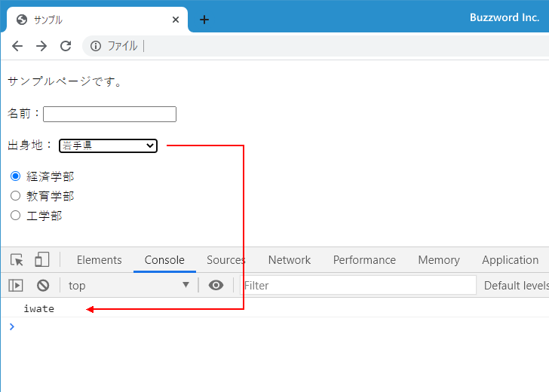Click the browser back arrow
This screenshot has height=392, width=549.
(x=17, y=46)
